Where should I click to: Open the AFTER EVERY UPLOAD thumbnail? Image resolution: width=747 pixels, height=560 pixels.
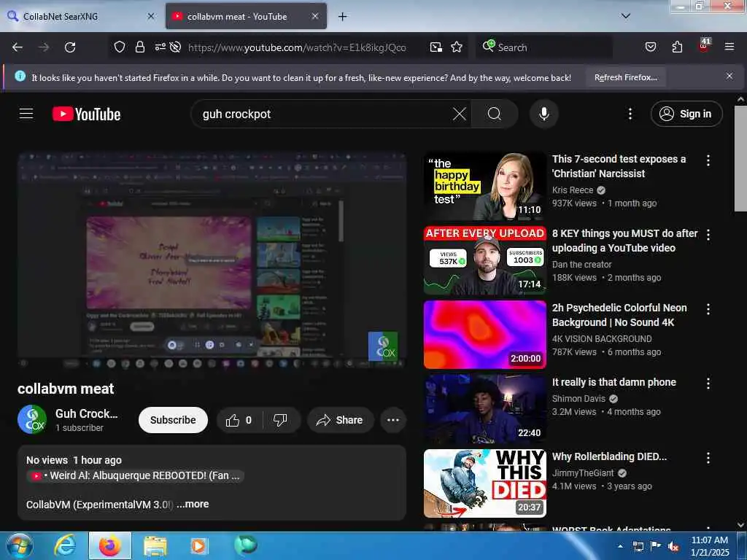[x=485, y=260]
